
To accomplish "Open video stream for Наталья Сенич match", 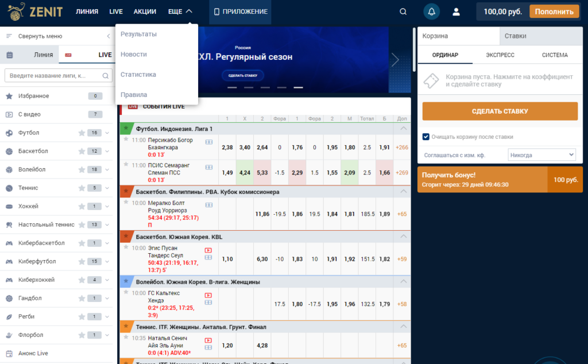I will [x=208, y=340].
